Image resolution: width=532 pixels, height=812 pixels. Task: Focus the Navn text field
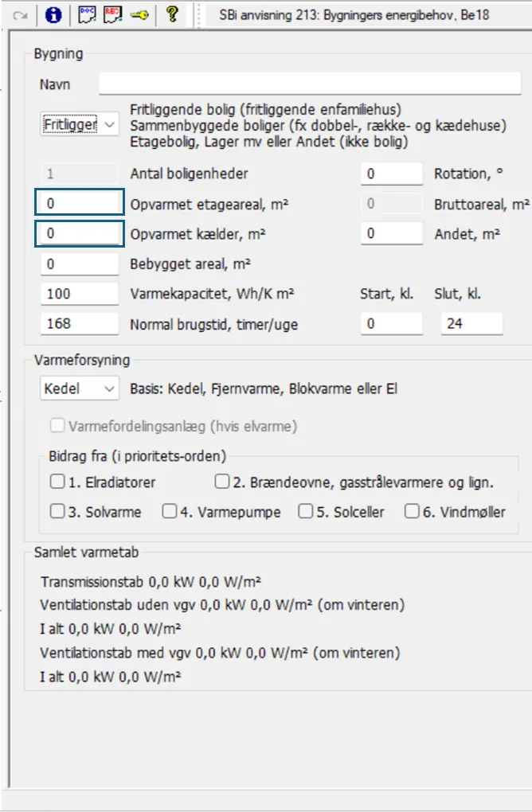(310, 84)
